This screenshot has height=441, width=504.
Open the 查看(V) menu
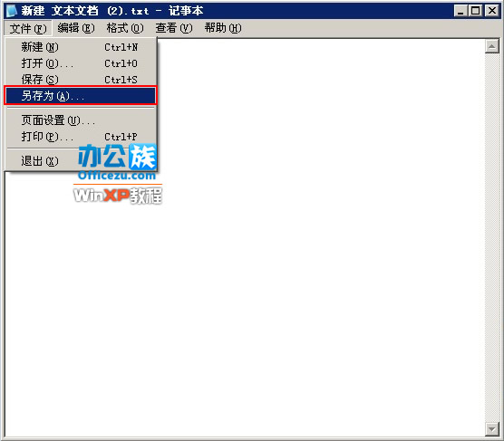pyautogui.click(x=174, y=28)
